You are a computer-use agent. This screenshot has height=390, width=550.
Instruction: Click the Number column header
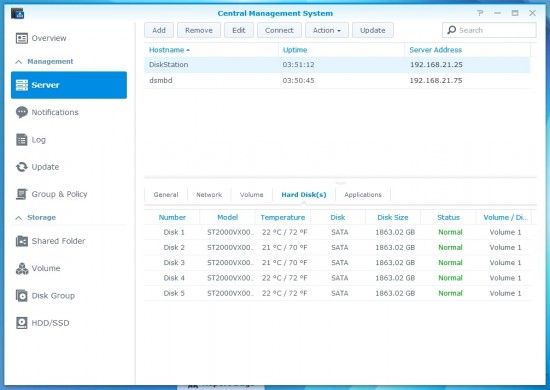(172, 217)
